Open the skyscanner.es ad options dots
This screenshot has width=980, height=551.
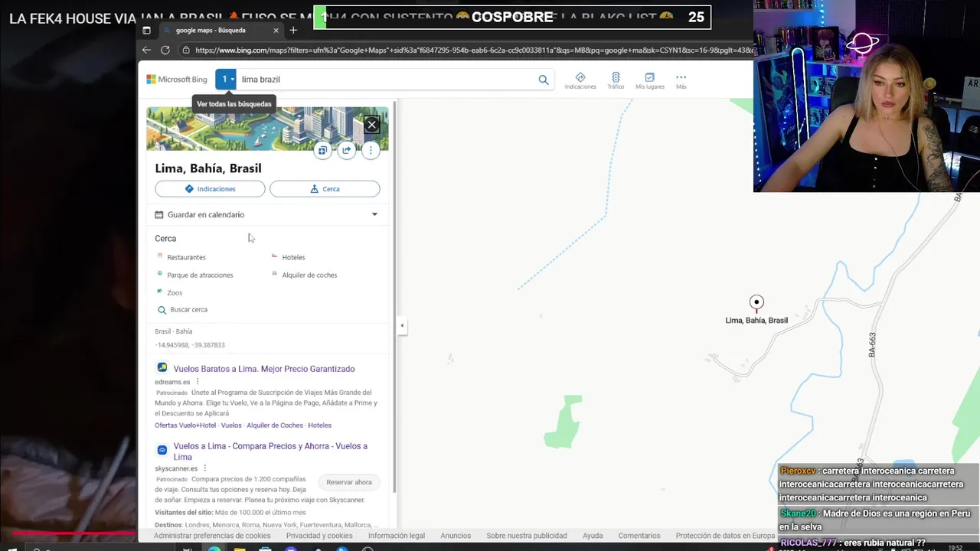pyautogui.click(x=205, y=468)
